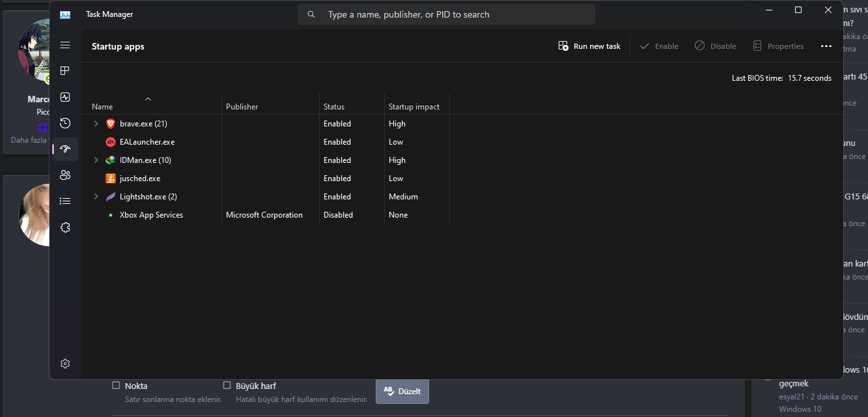868x417 pixels.
Task: Open the Users page icon
Action: point(65,175)
